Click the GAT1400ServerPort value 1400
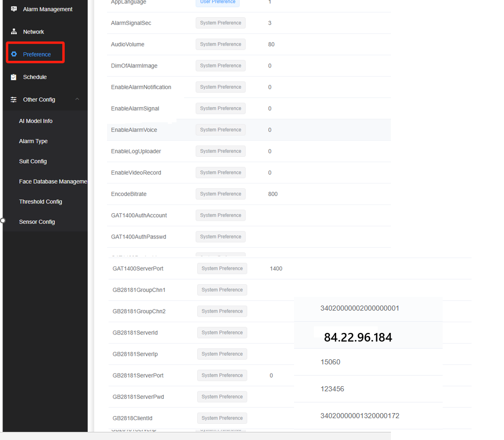Viewport: 504px width, 440px height. pos(276,268)
